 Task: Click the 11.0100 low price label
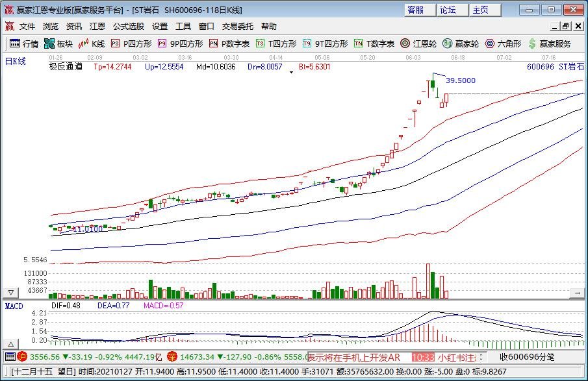pyautogui.click(x=87, y=229)
